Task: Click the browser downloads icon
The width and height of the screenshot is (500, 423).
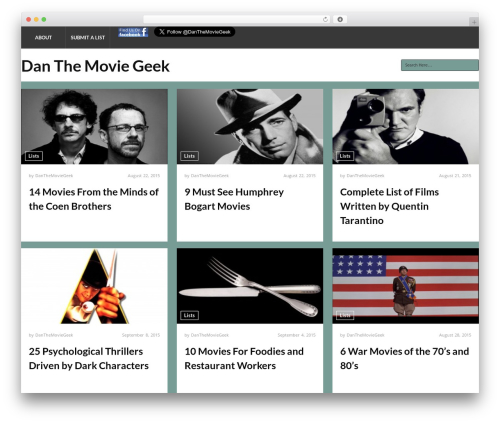Action: coord(340,19)
